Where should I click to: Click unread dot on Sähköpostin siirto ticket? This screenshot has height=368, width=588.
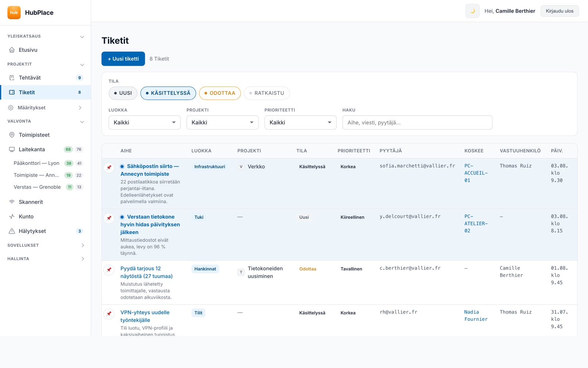122,166
